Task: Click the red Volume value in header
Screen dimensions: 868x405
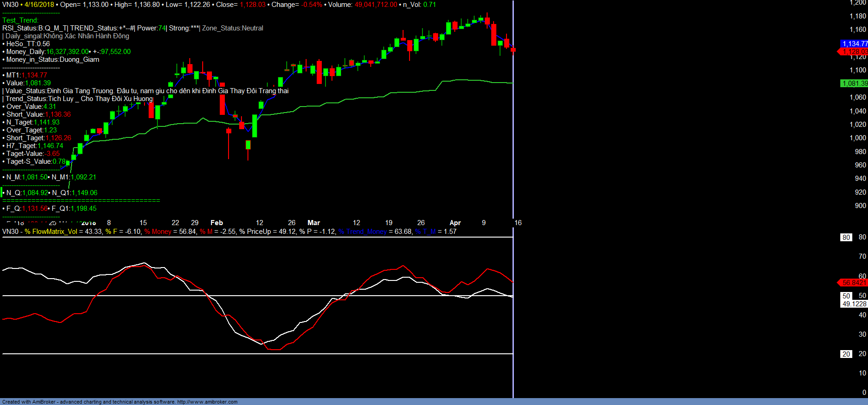Action: click(x=375, y=5)
